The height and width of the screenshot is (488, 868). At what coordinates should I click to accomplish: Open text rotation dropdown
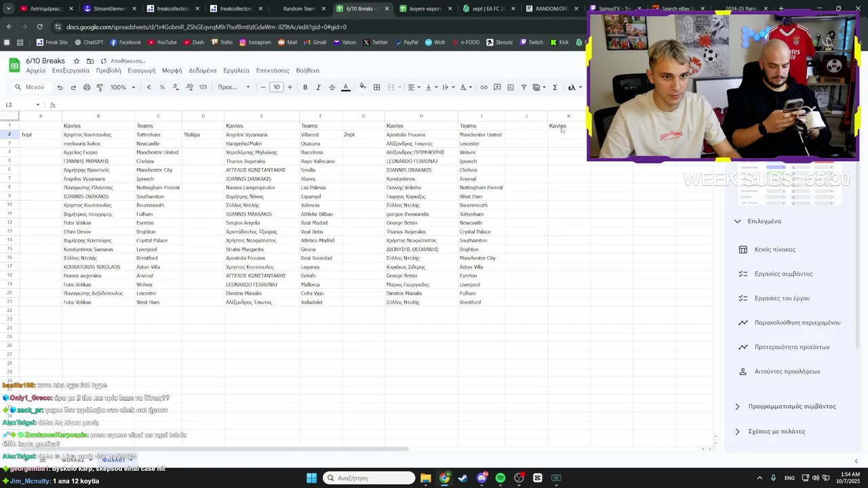pyautogui.click(x=465, y=87)
